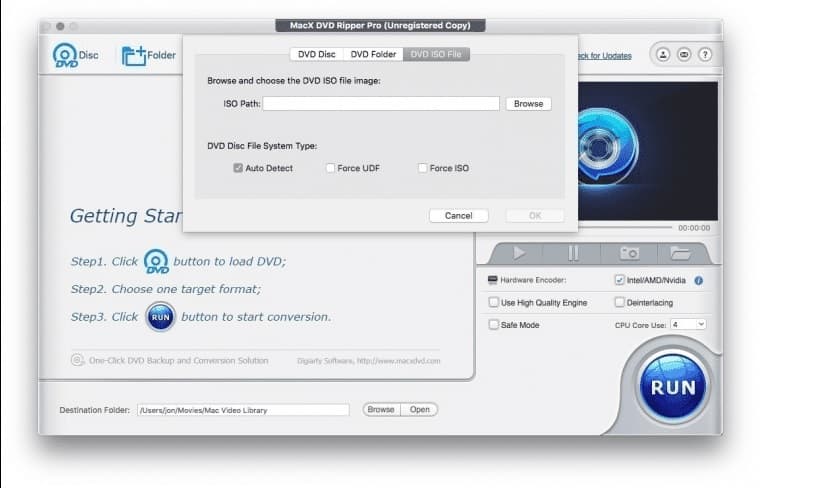Image resolution: width=815 pixels, height=490 pixels.
Task: Click the Cancel button in dialog
Action: pyautogui.click(x=458, y=216)
